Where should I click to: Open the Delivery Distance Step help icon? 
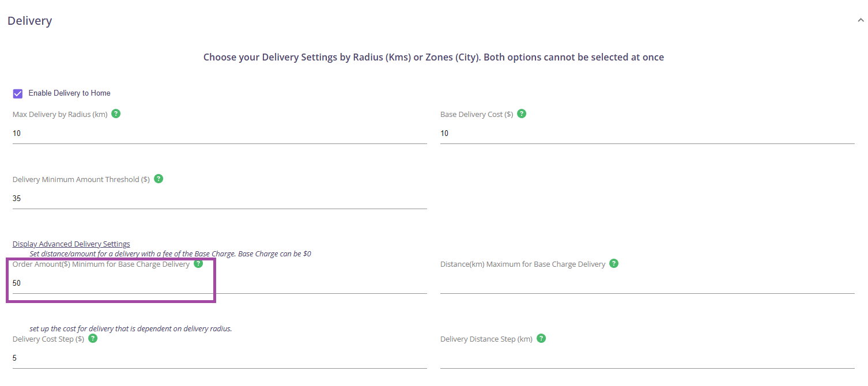541,338
